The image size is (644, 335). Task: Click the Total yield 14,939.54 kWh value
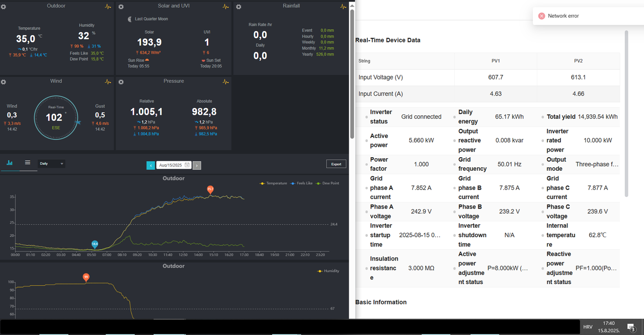[598, 117]
